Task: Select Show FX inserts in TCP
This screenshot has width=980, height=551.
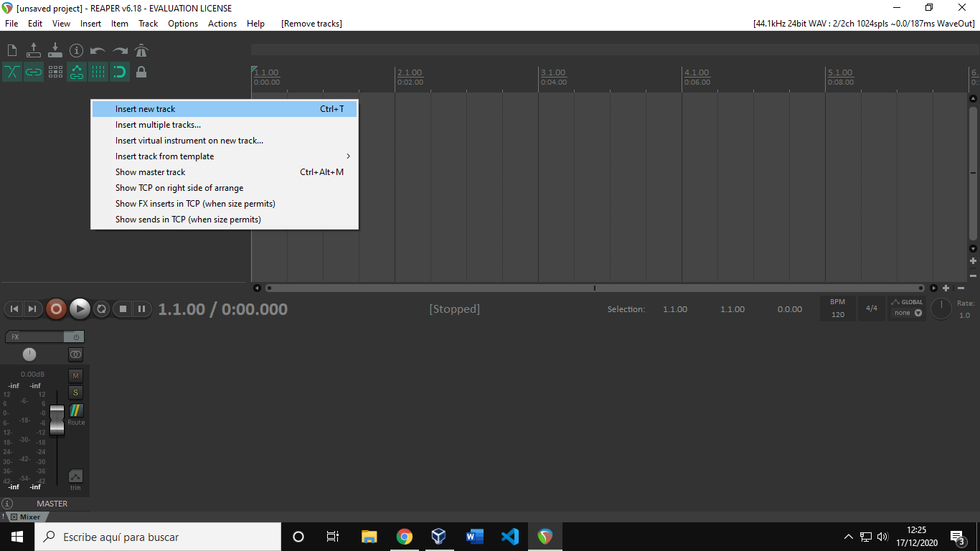Action: 225,204
